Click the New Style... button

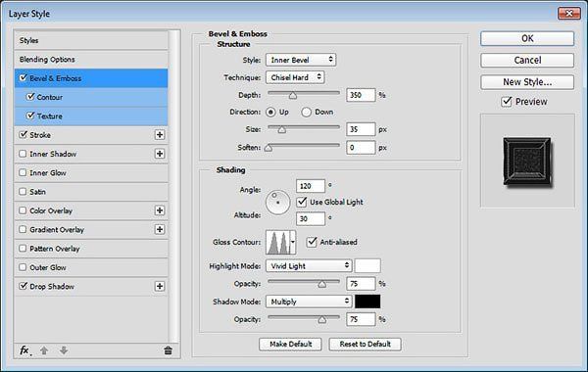pyautogui.click(x=527, y=82)
